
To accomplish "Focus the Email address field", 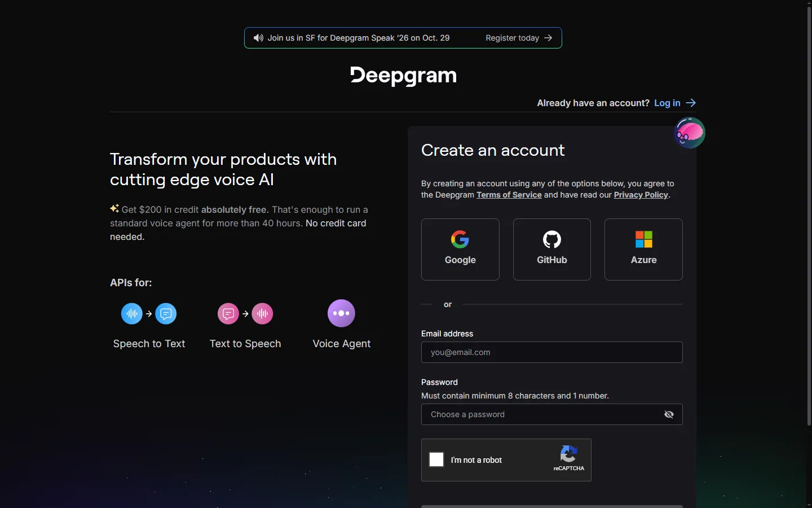I will (552, 352).
